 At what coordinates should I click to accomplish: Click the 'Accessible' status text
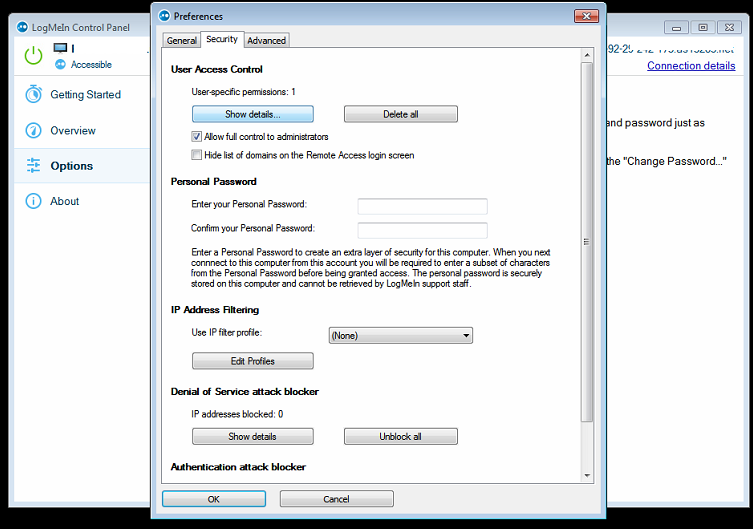point(91,64)
